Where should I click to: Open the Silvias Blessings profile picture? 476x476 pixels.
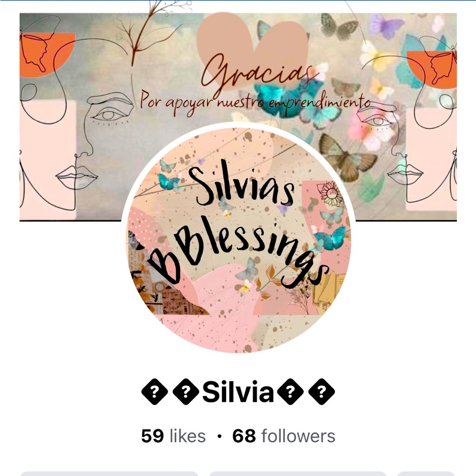coord(238,238)
